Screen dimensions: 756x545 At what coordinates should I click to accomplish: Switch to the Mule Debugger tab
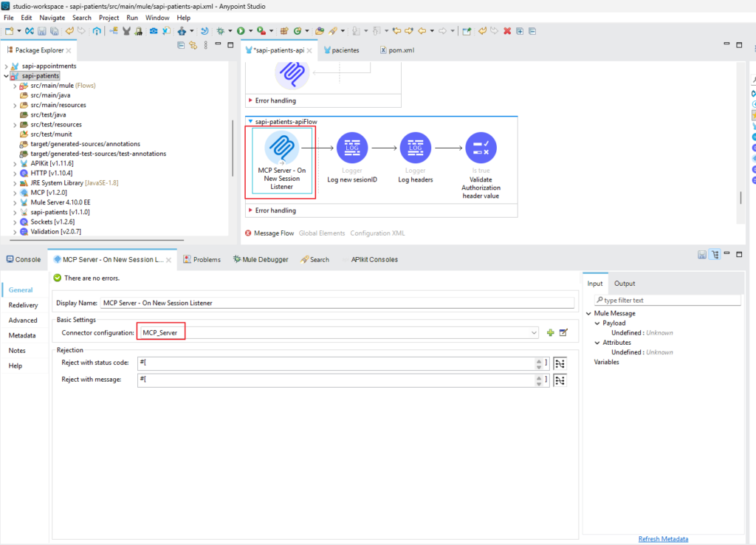click(261, 259)
